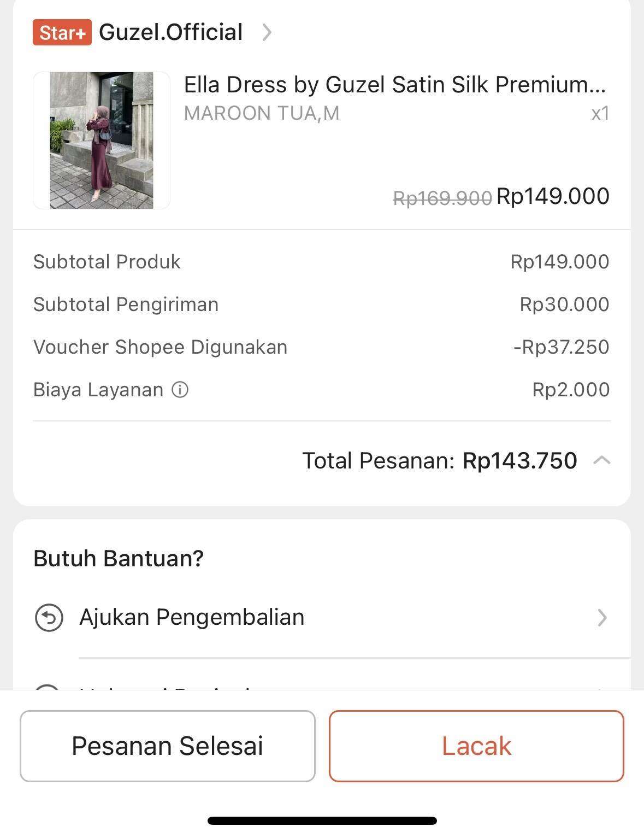Click the Lacak tracking button
The height and width of the screenshot is (838, 644).
[x=476, y=746]
